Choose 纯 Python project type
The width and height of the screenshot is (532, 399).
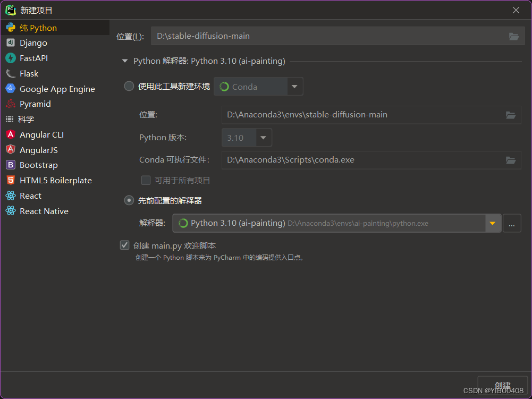[55, 28]
